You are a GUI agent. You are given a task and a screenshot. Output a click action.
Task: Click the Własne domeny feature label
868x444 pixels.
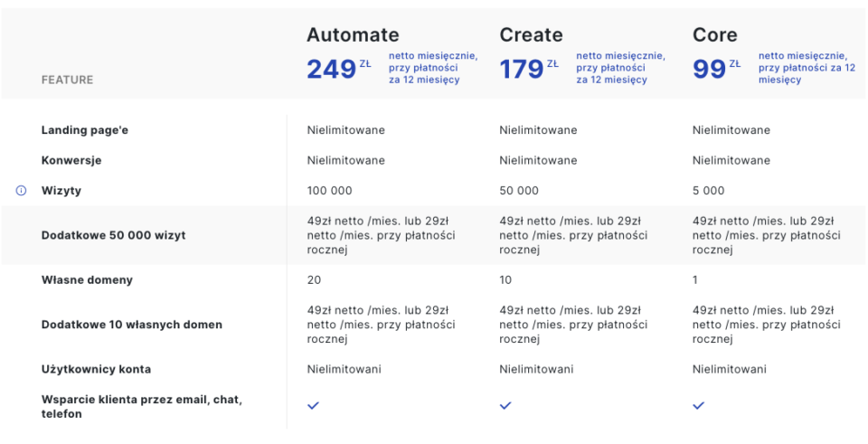[x=87, y=280]
